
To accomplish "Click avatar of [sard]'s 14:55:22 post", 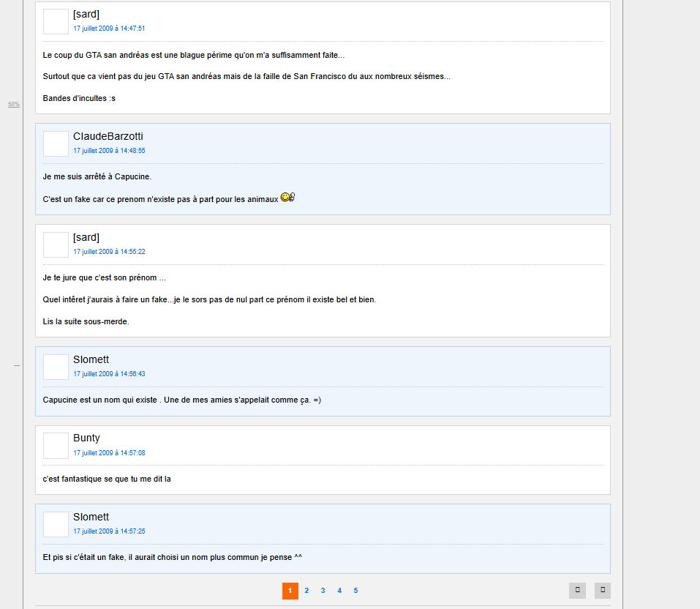I will click(56, 245).
